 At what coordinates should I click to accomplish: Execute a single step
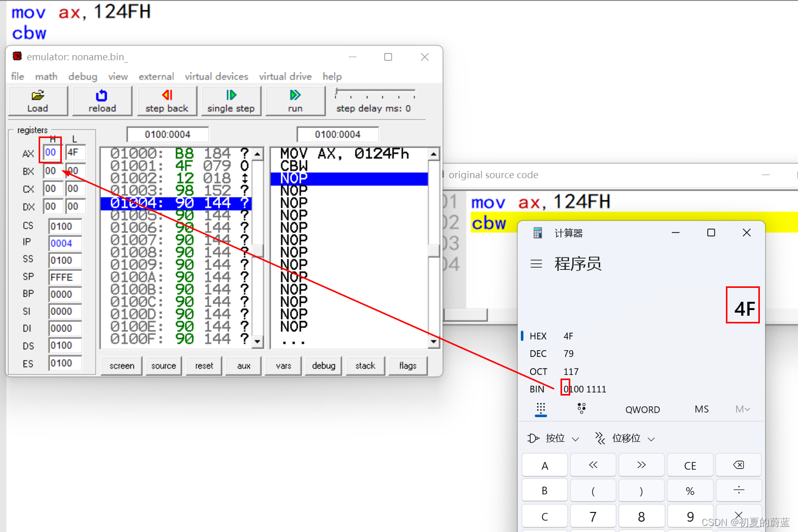[231, 100]
